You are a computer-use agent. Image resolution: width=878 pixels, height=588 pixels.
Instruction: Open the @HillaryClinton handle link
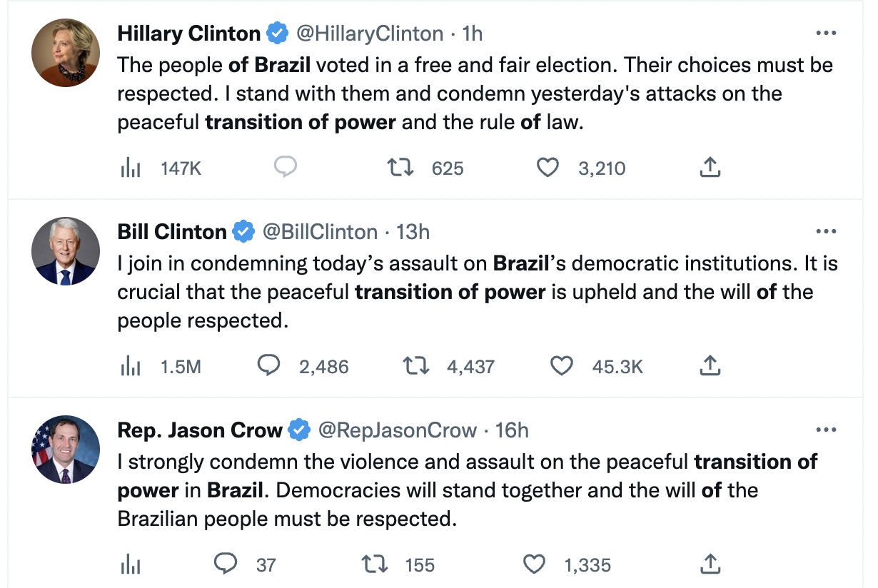(x=370, y=33)
